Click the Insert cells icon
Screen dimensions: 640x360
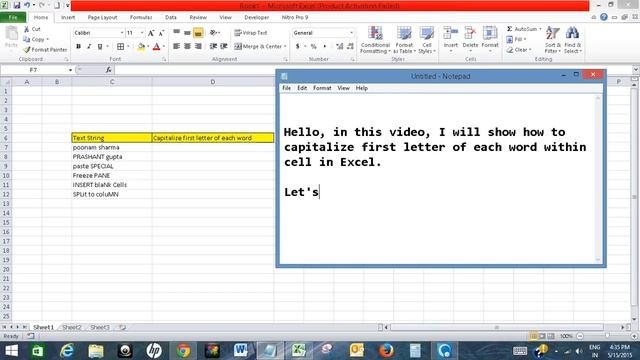coord(451,33)
